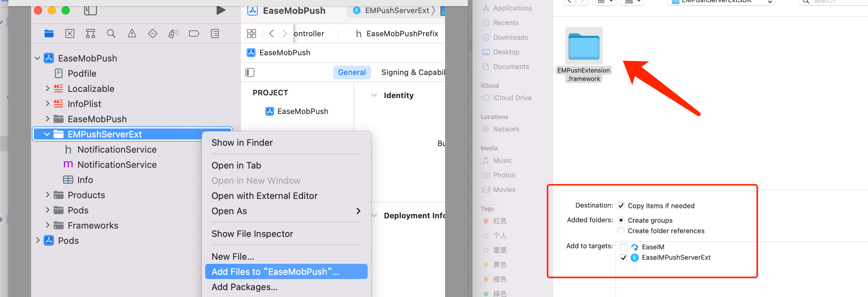
Task: Open the Issue navigator warning icon
Action: [132, 33]
